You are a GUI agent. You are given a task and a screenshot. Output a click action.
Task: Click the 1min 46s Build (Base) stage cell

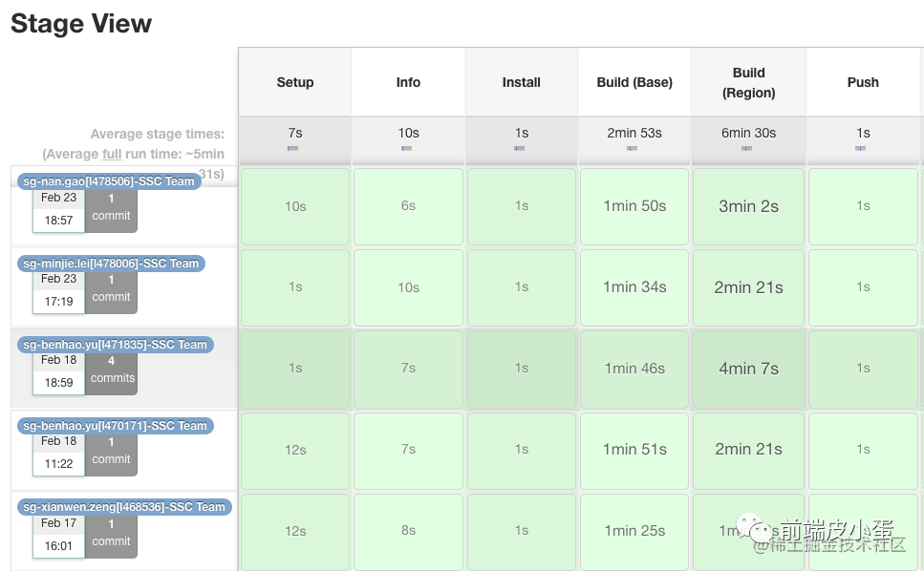634,369
